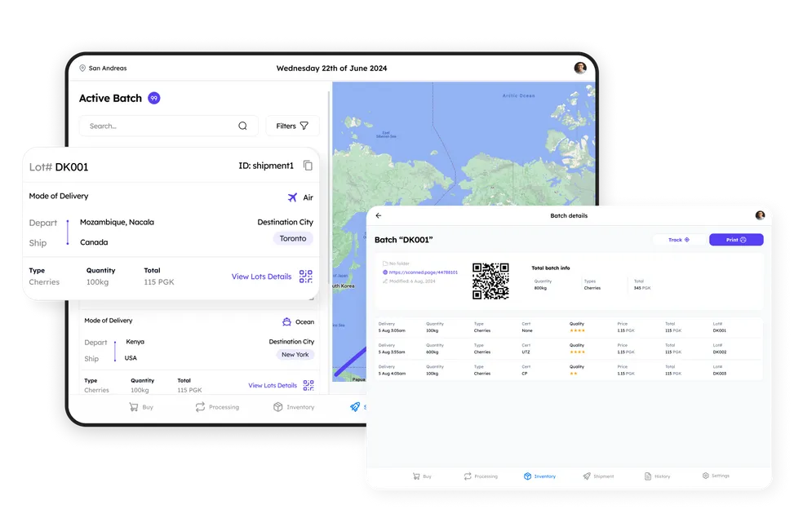This screenshot has height=527, width=812.
Task: Open profile avatar in Batch details header
Action: [760, 215]
